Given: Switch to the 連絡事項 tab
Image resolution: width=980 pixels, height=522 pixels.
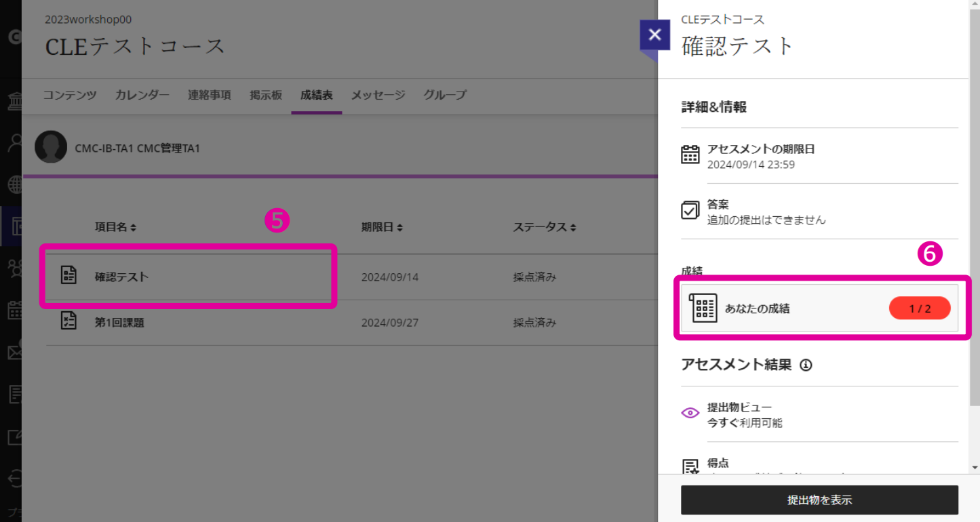Looking at the screenshot, I should tap(210, 95).
